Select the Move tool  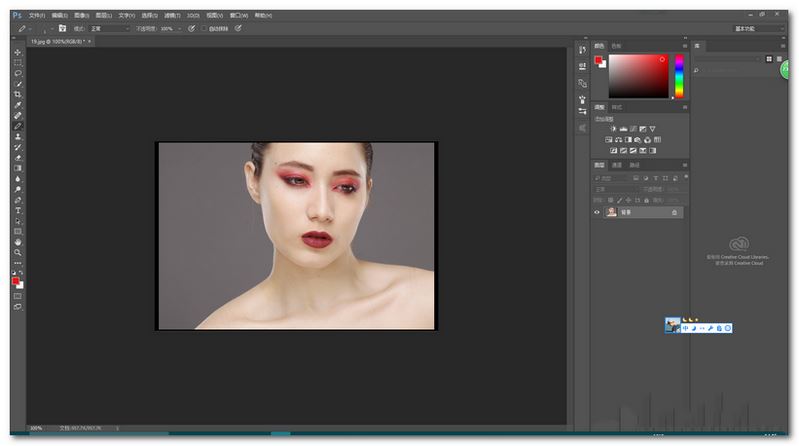click(x=17, y=51)
